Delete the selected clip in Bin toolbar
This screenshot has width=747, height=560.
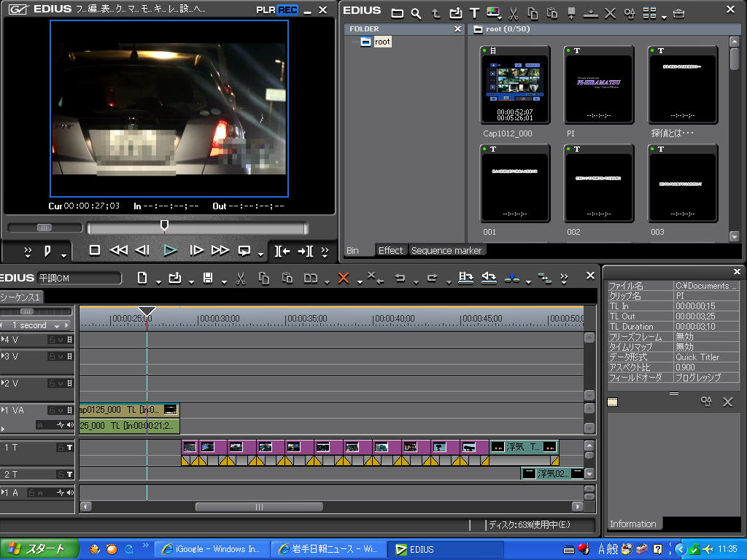(610, 13)
